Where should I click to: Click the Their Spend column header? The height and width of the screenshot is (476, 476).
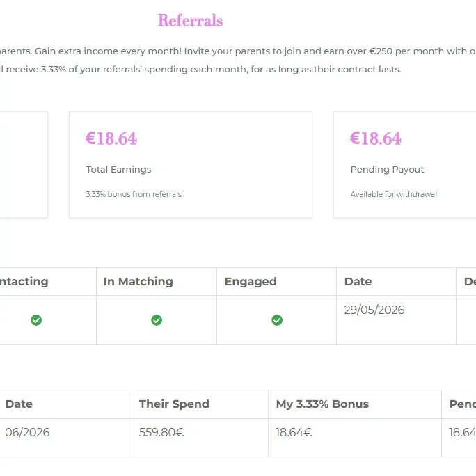[174, 404]
